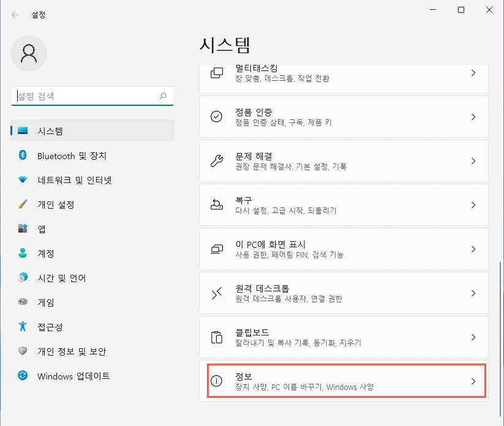Maximize the 설정 window

coord(461,10)
